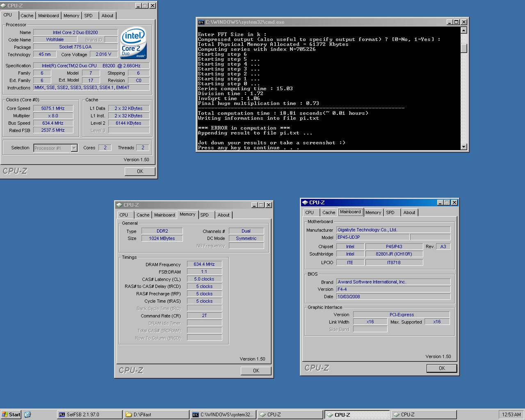The image size is (525, 420).
Task: Select the cmd.exe taskbar button
Action: tap(224, 415)
